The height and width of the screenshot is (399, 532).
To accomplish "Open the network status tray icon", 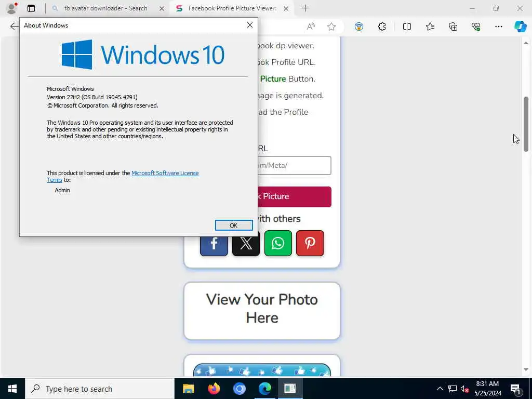I will tap(453, 389).
